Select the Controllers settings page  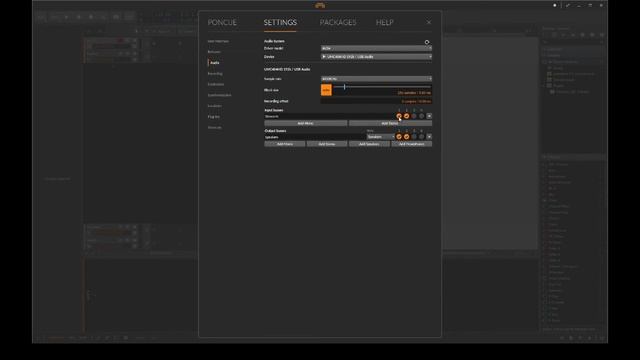(x=216, y=84)
